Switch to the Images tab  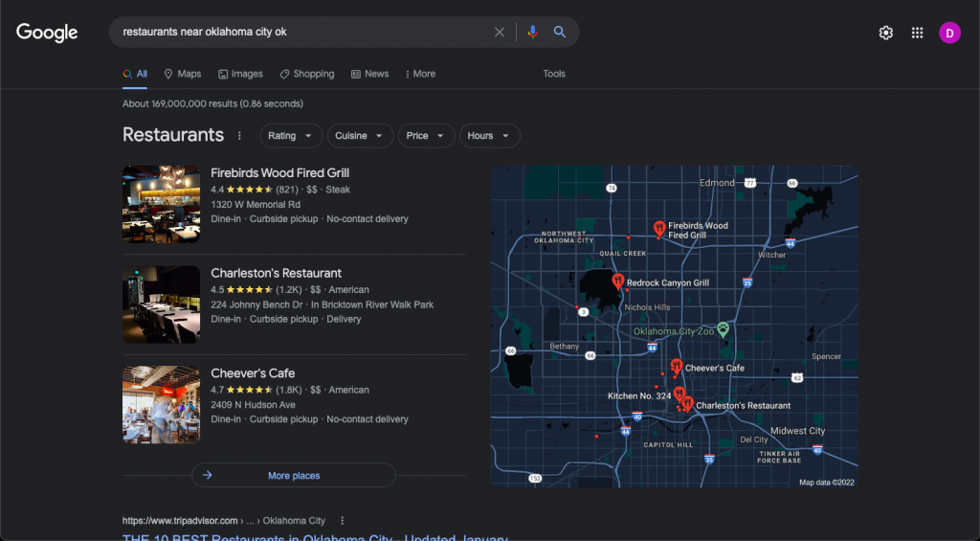tap(240, 74)
